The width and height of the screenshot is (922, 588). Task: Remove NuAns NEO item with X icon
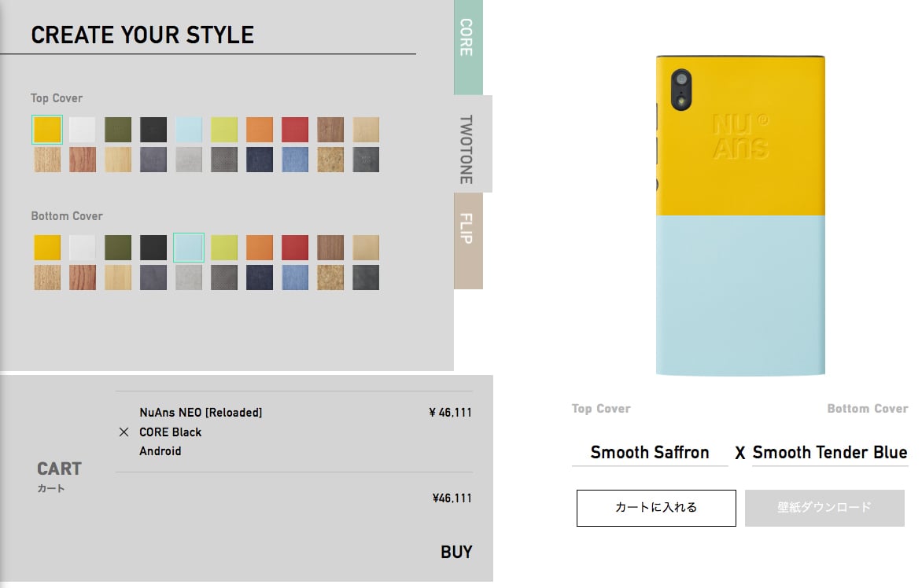124,432
